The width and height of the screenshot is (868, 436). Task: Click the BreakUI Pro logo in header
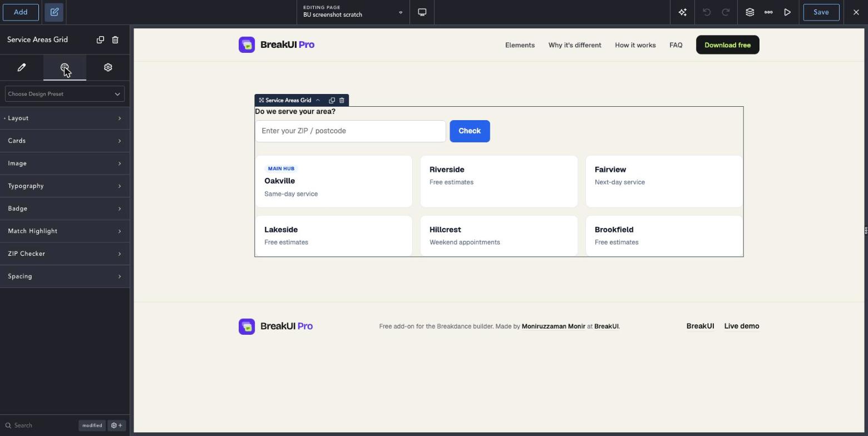click(x=277, y=45)
